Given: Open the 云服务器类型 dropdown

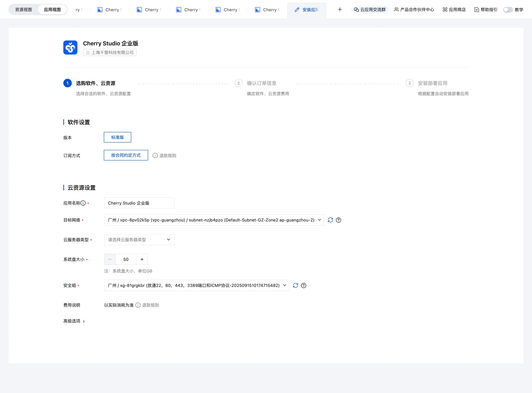Looking at the screenshot, I should tap(139, 240).
